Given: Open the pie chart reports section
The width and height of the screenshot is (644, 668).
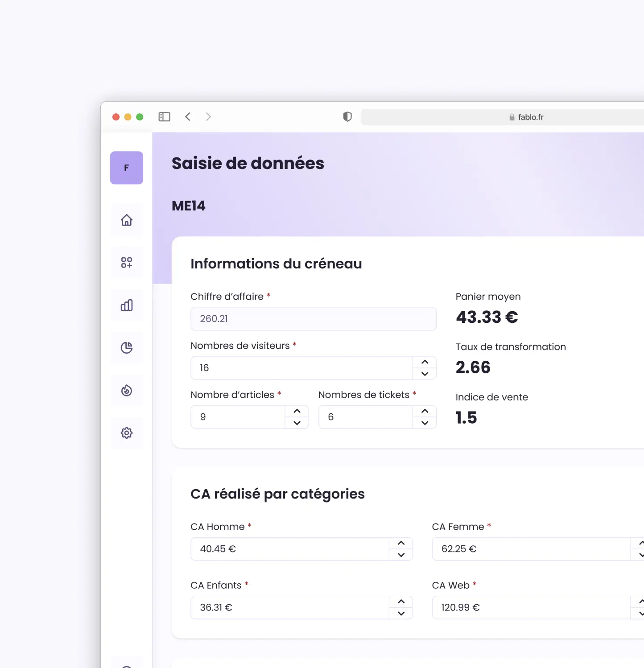Looking at the screenshot, I should (127, 348).
